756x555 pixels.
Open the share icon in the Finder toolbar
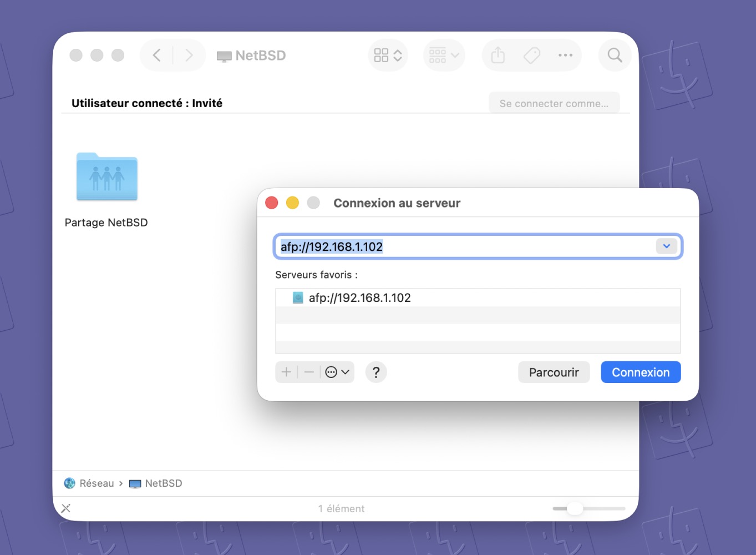tap(497, 55)
